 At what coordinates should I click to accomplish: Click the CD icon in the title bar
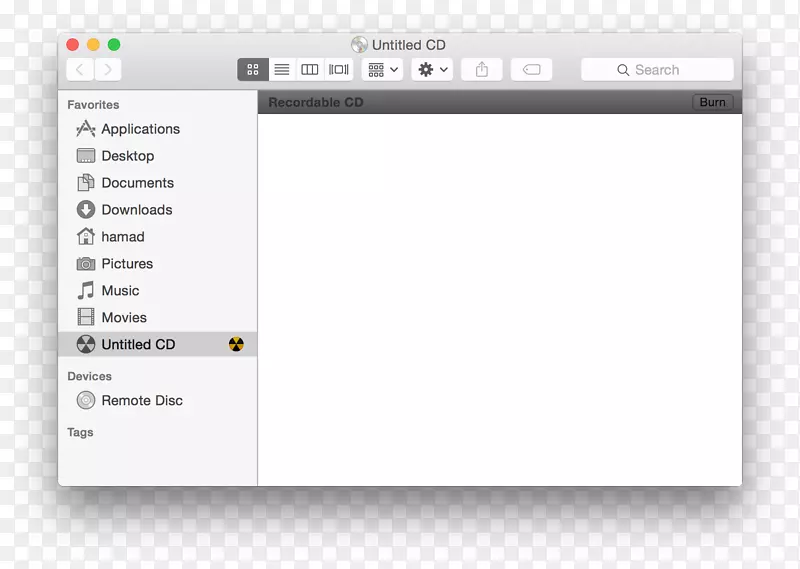coord(359,45)
